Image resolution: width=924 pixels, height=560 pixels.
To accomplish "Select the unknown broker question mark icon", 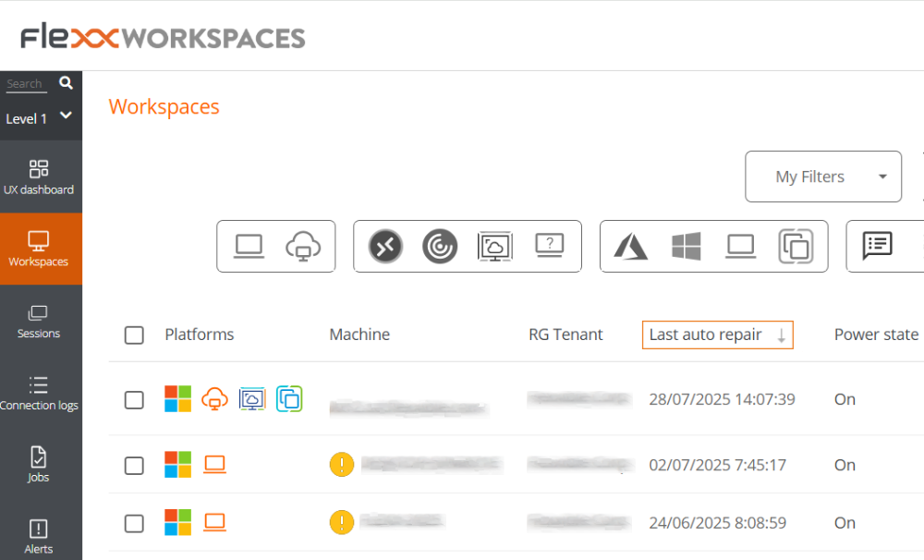I will 550,246.
